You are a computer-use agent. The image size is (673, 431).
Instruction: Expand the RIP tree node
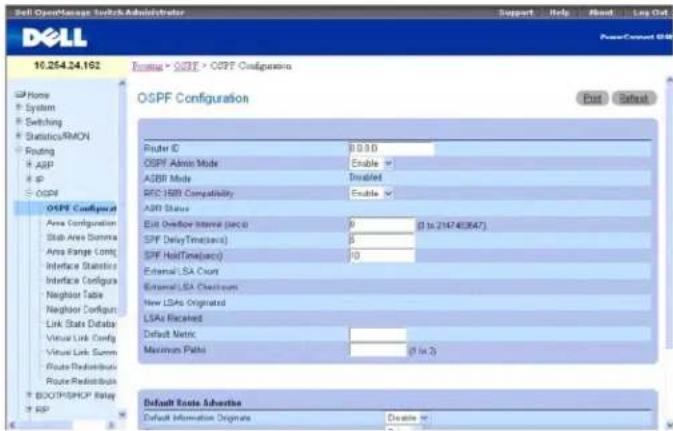[30, 409]
